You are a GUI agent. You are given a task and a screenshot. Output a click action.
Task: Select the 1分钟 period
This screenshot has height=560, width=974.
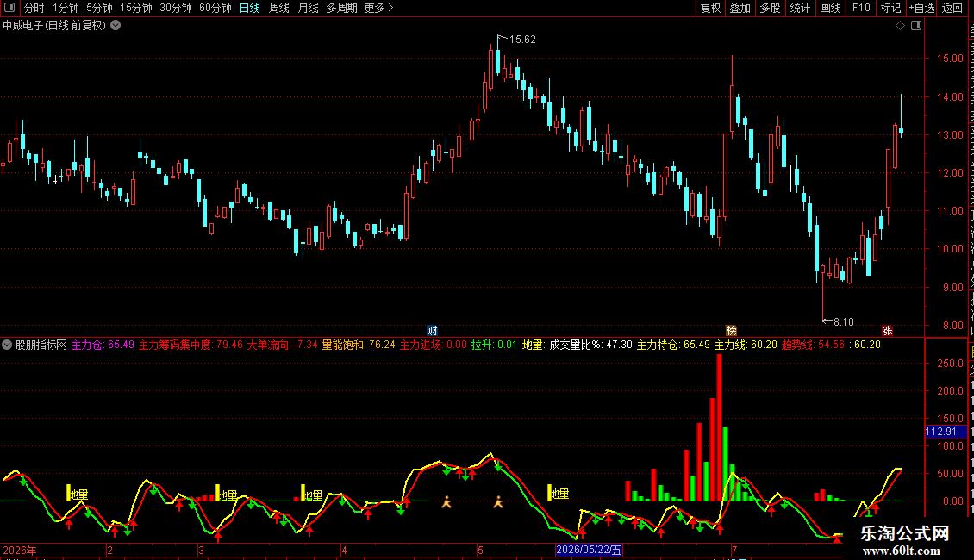coord(66,8)
